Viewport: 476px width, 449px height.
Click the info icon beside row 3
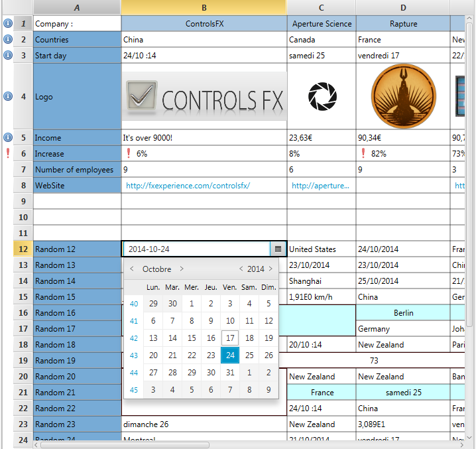click(8, 55)
